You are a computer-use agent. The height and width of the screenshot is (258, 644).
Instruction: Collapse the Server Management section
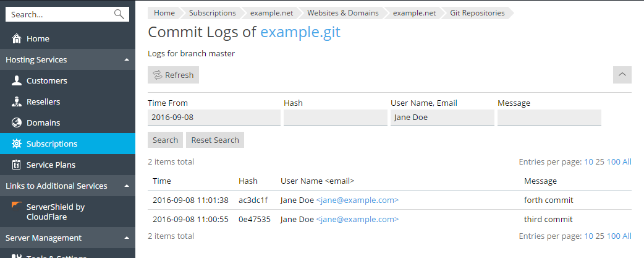pos(127,238)
